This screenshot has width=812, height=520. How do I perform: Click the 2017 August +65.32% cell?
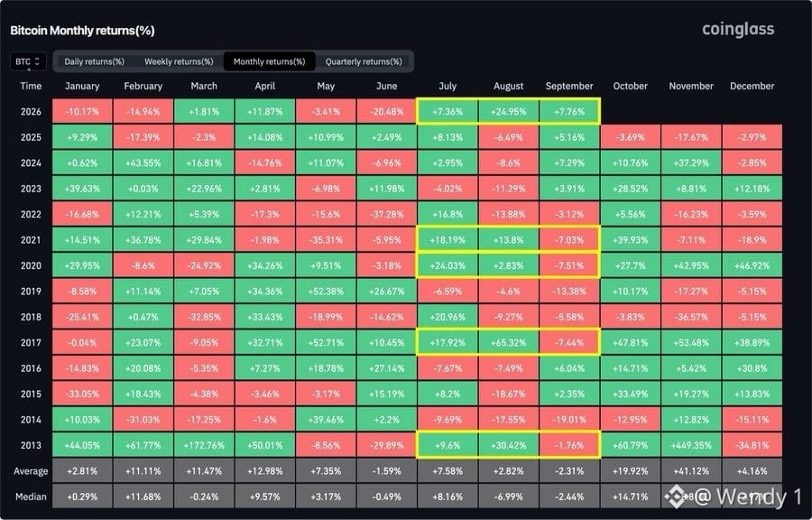pyautogui.click(x=509, y=342)
